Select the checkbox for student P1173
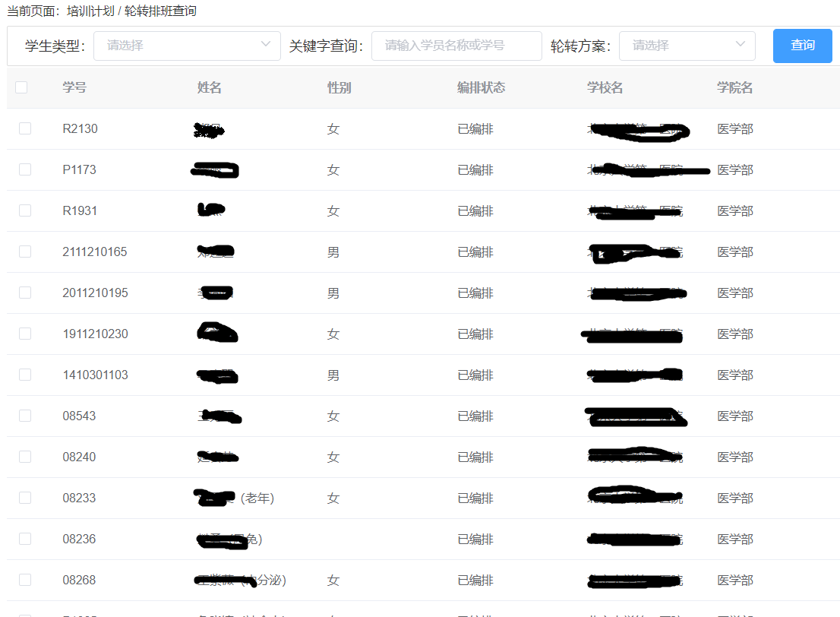 (25, 169)
